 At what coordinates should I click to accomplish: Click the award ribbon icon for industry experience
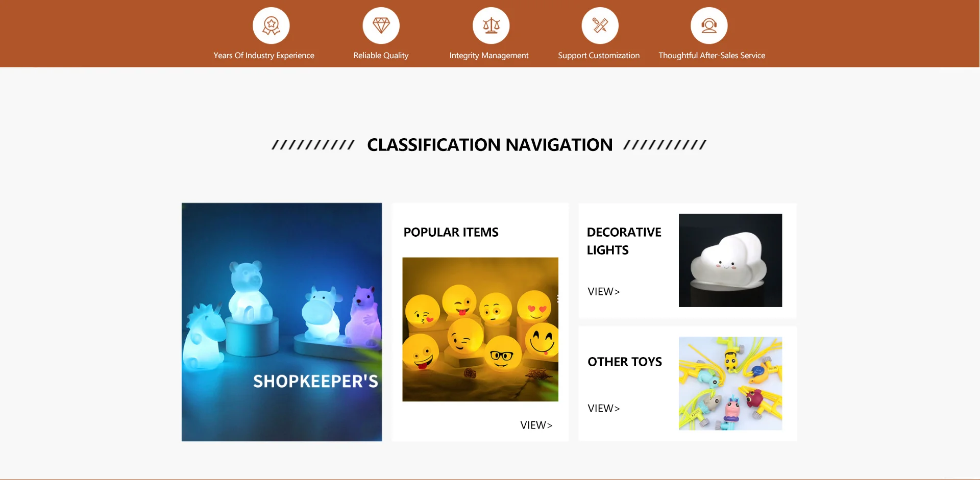click(271, 26)
